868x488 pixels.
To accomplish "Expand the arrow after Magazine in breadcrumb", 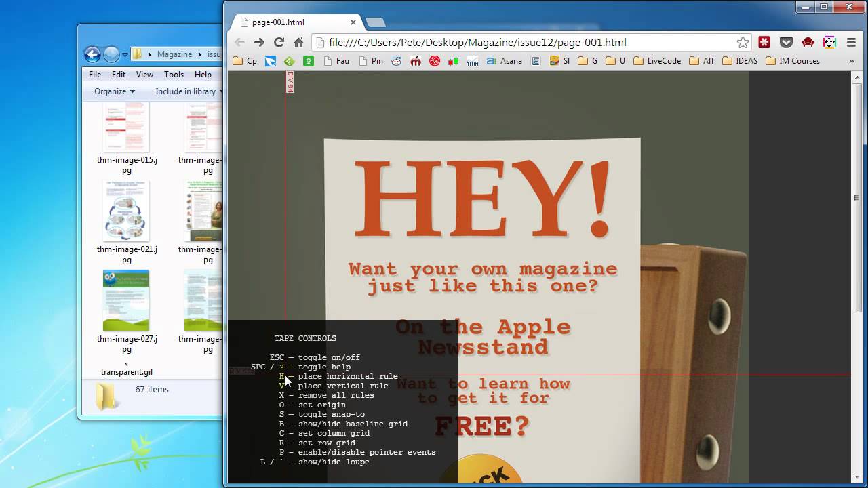I will (x=199, y=54).
